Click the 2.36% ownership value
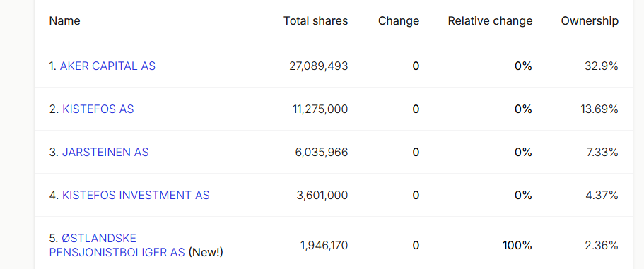This screenshot has width=644, height=269. tap(602, 246)
